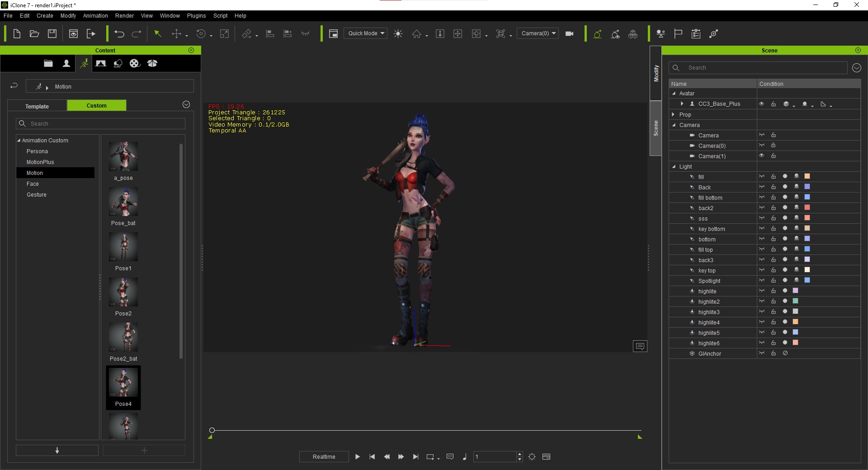Viewport: 868px width, 470px height.
Task: Jump to the last frame
Action: [415, 456]
